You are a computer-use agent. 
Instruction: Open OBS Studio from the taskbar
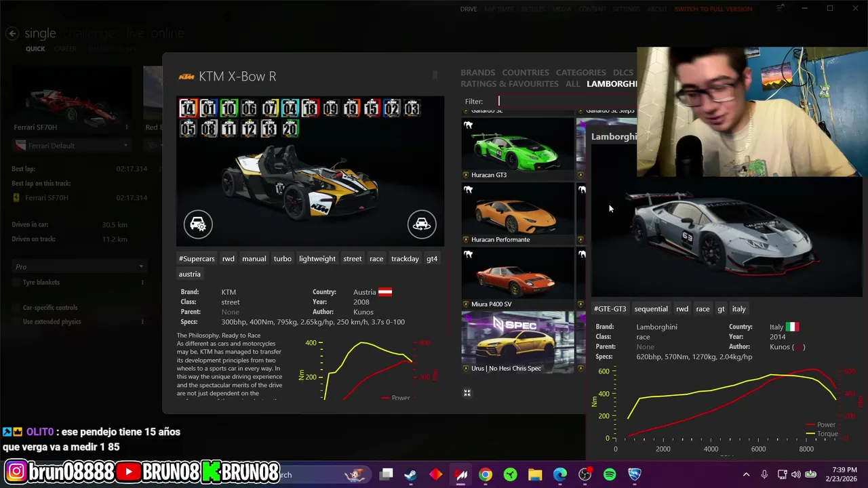585,474
